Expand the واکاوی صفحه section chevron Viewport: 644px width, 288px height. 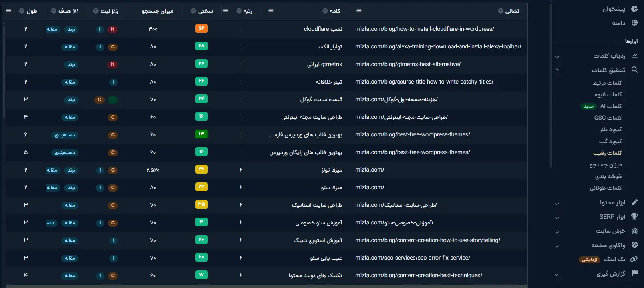point(557,246)
